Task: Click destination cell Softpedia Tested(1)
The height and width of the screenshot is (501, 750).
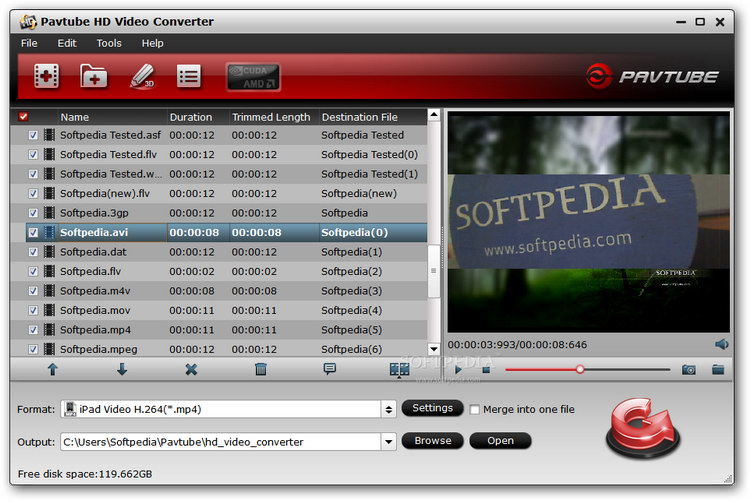Action: point(369,174)
